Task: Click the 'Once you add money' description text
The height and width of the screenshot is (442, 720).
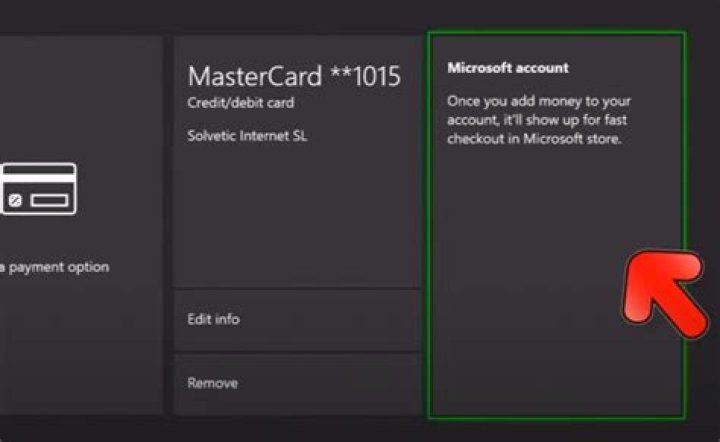Action: (x=539, y=120)
